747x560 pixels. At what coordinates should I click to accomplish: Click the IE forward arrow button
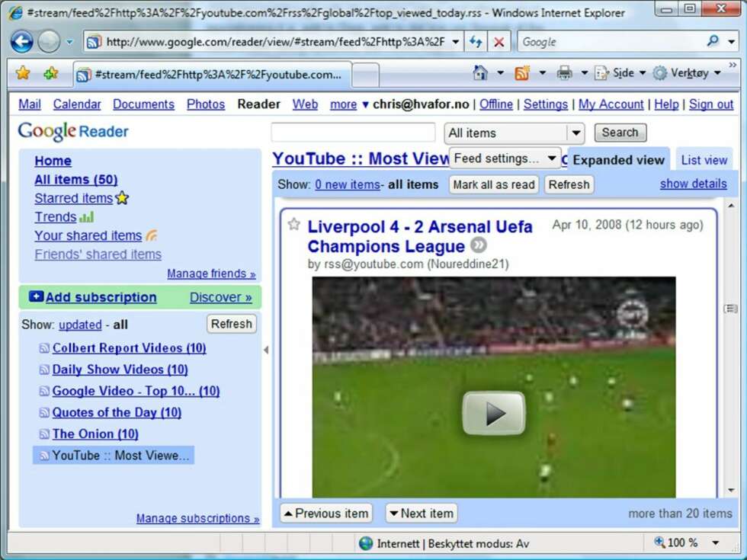point(49,42)
